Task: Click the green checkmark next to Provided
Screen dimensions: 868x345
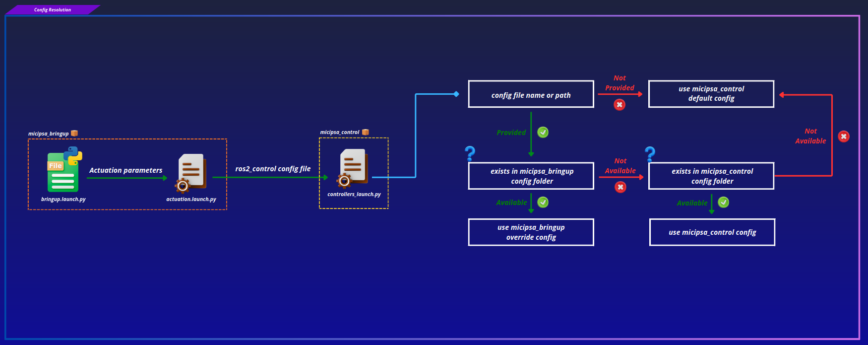Action: tap(543, 132)
